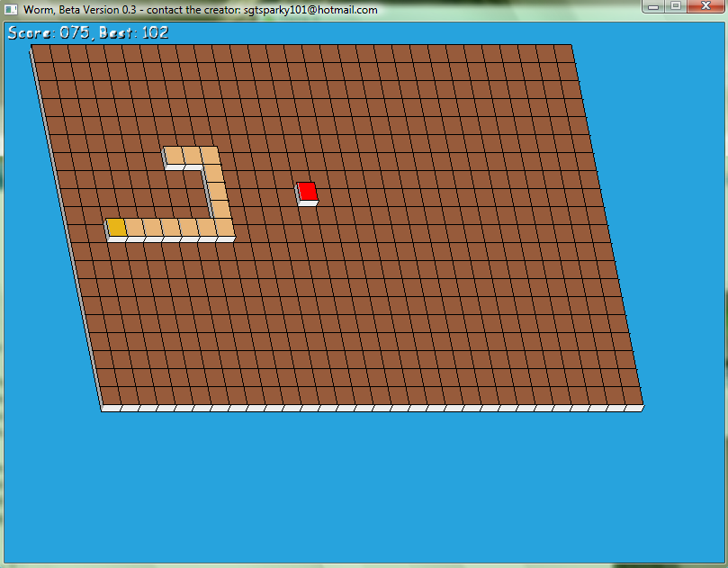Click the Best: 102 text

pos(134,32)
